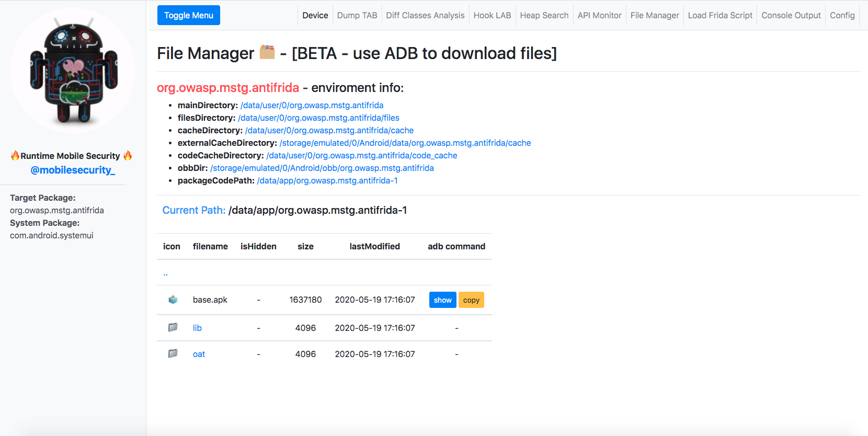Show adb command for base.apk
This screenshot has height=436, width=868.
[442, 300]
